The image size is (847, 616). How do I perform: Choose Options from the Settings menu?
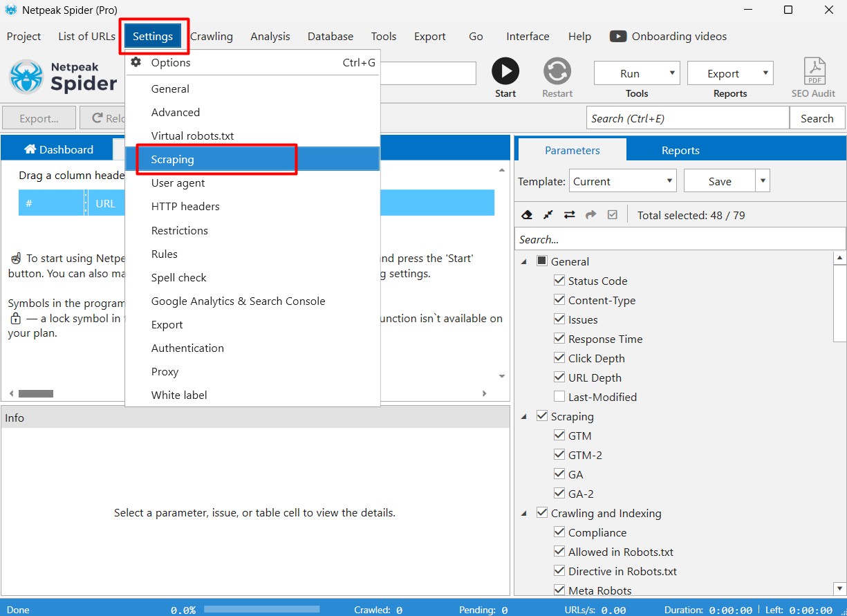point(252,62)
